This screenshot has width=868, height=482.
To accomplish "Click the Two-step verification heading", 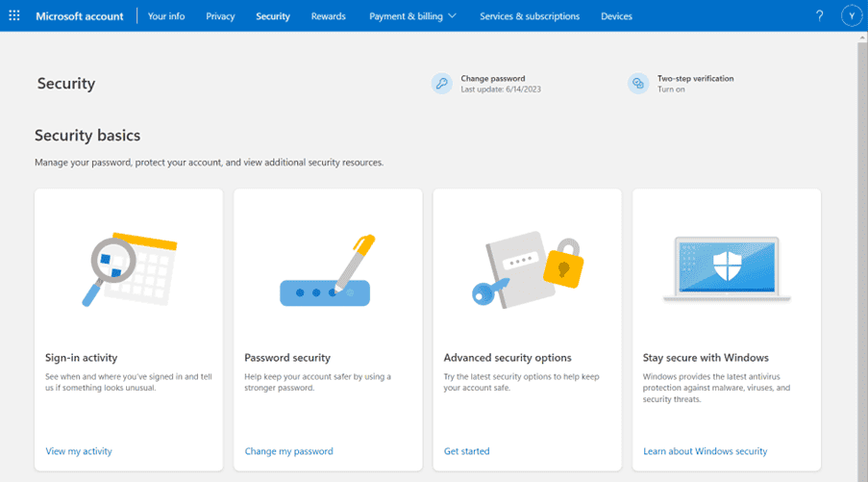I will (x=695, y=79).
